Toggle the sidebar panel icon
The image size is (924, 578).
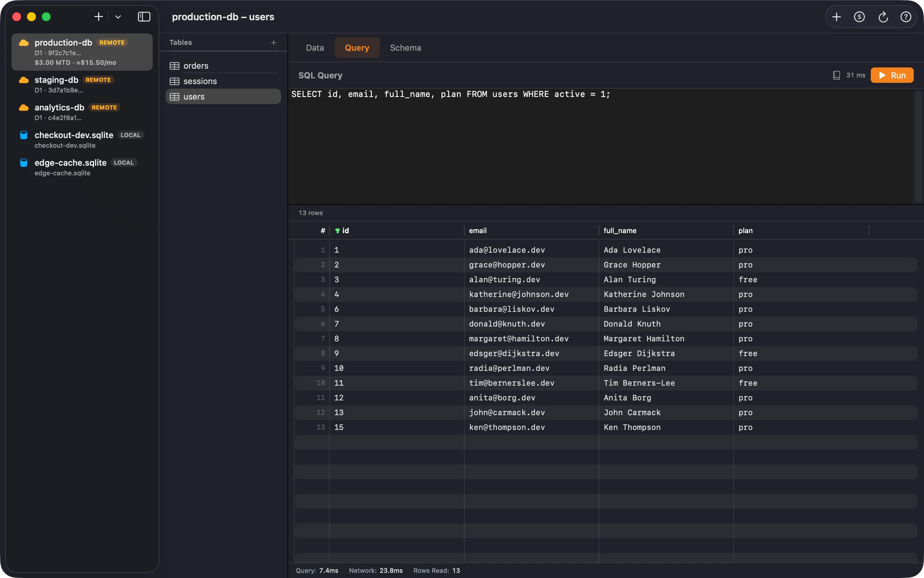tap(144, 17)
